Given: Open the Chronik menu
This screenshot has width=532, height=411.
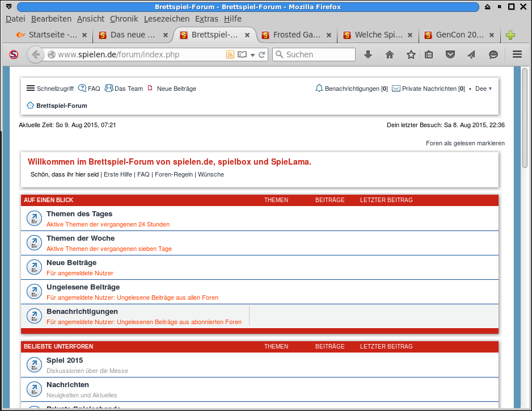Looking at the screenshot, I should click(x=124, y=19).
